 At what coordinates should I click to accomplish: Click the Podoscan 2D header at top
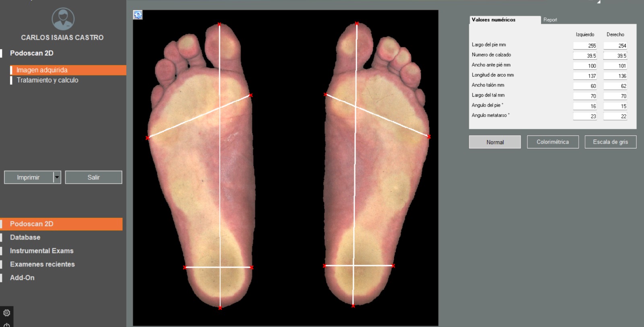pyautogui.click(x=31, y=53)
